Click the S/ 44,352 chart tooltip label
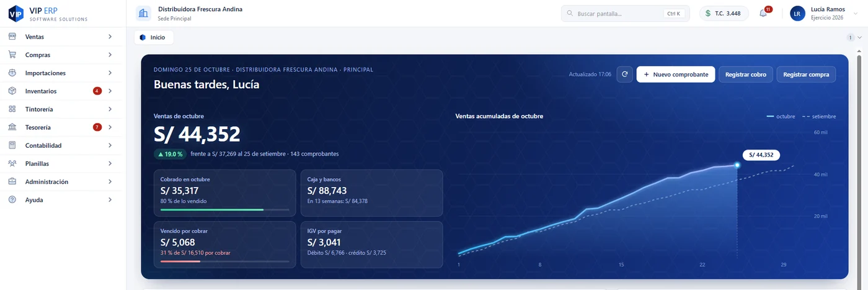 click(761, 155)
